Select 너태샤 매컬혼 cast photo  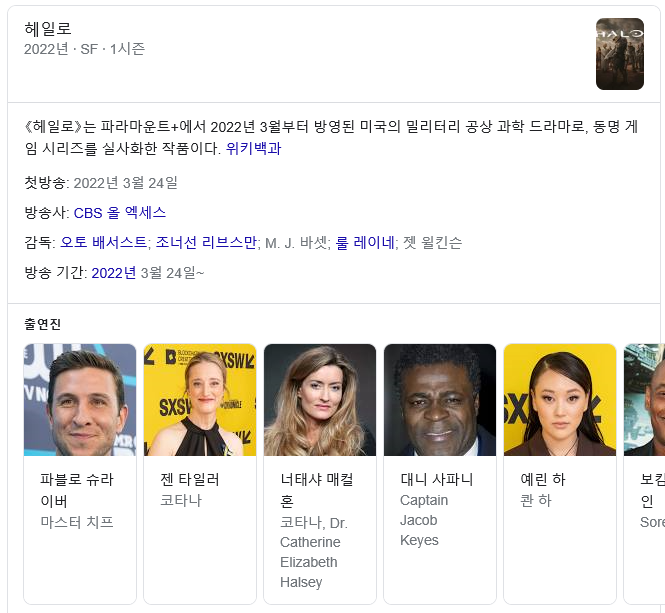pos(320,400)
